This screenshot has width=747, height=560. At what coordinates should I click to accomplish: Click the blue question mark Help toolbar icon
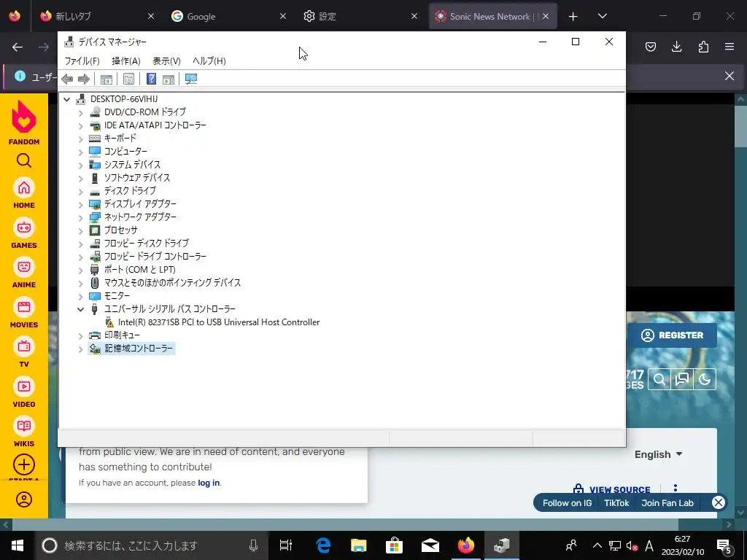151,79
